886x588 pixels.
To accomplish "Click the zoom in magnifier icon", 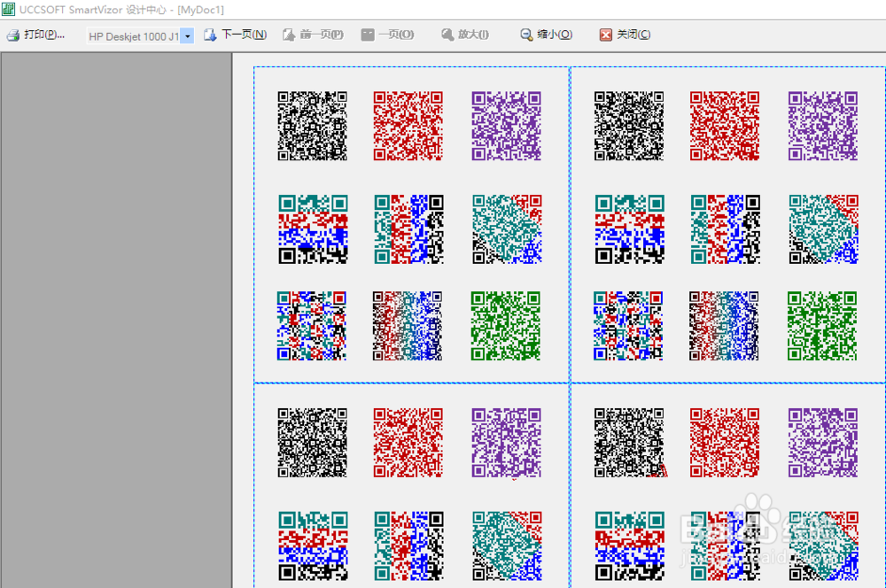I will [x=447, y=35].
